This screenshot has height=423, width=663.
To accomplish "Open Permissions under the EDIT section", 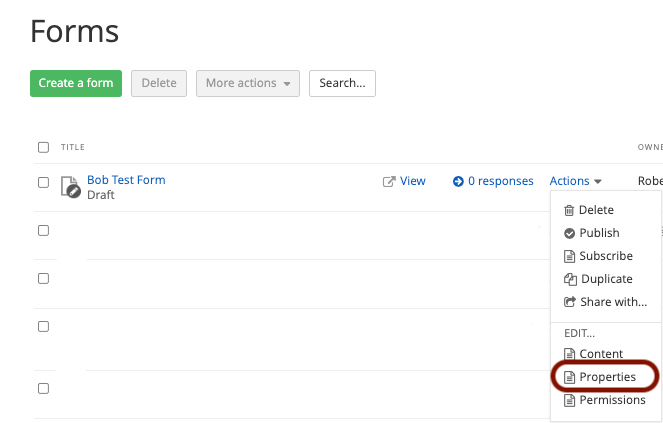I will (x=605, y=400).
